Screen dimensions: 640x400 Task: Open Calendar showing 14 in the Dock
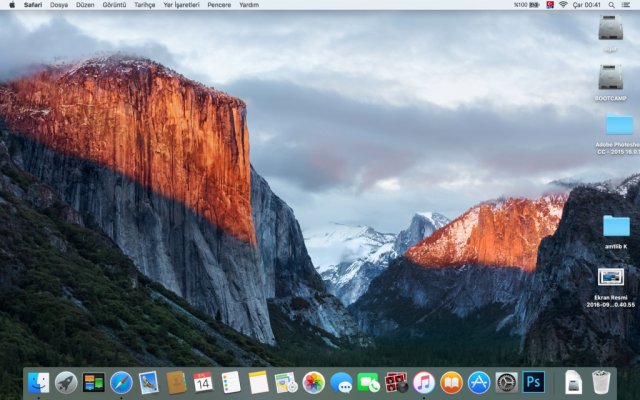203,383
